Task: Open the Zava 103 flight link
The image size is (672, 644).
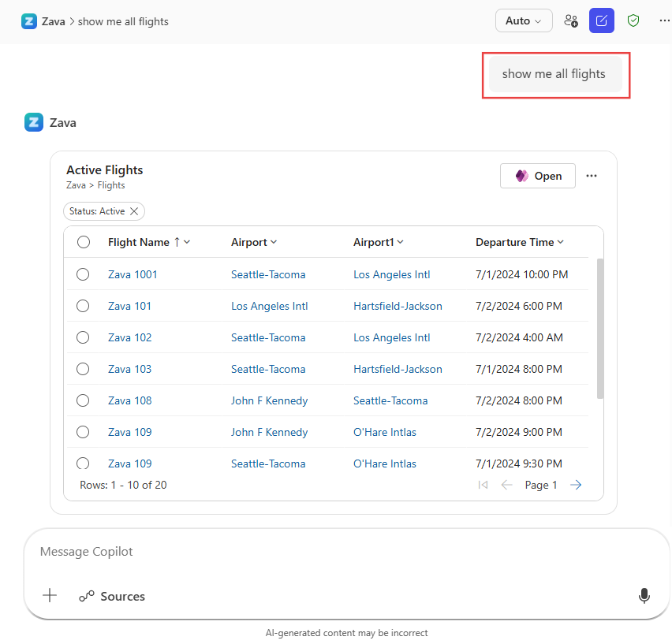Action: pyautogui.click(x=130, y=369)
